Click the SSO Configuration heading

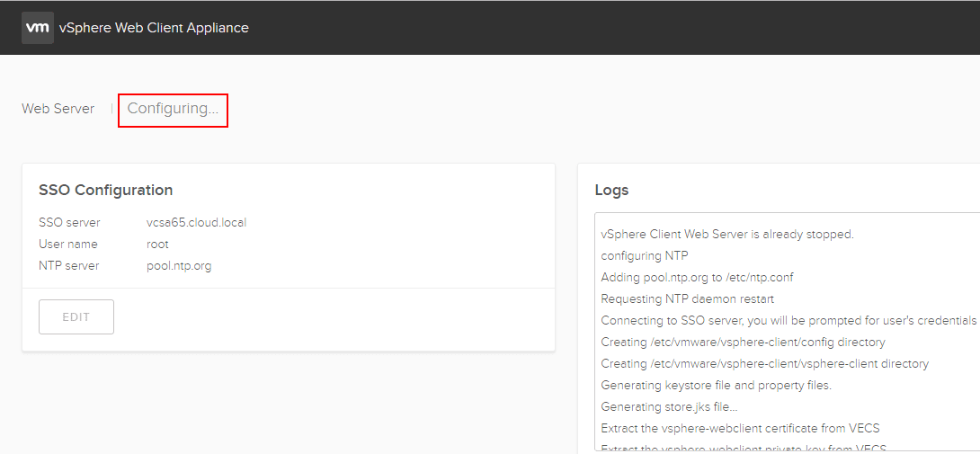click(x=105, y=190)
